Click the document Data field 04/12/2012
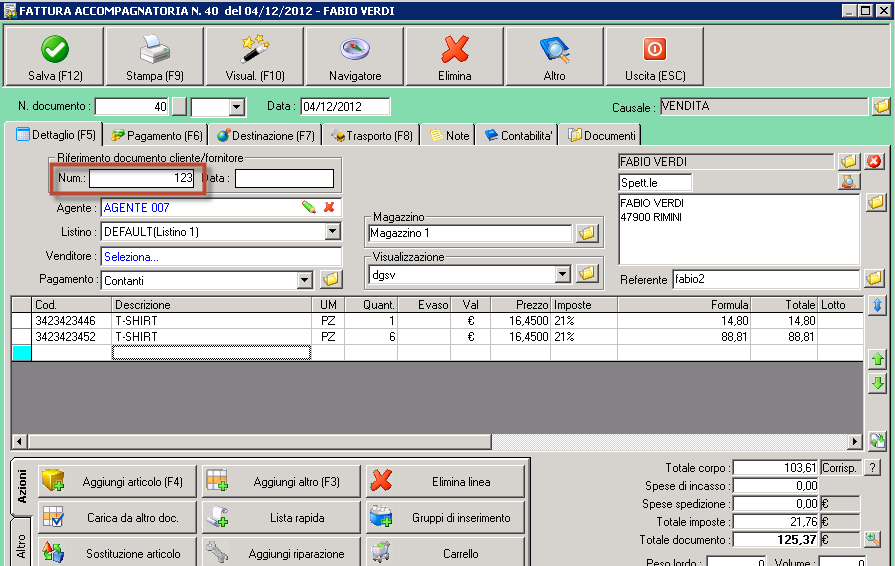Image resolution: width=895 pixels, height=566 pixels. click(345, 107)
